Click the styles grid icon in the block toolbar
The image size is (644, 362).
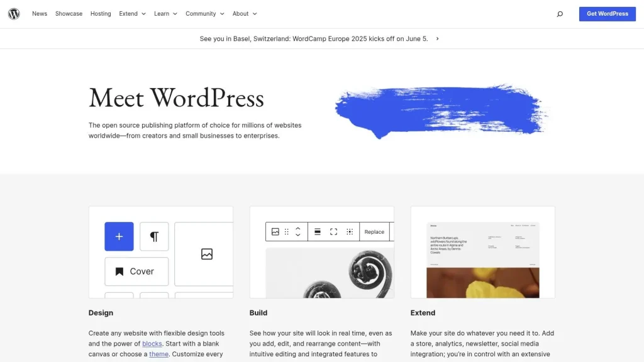[x=350, y=231]
